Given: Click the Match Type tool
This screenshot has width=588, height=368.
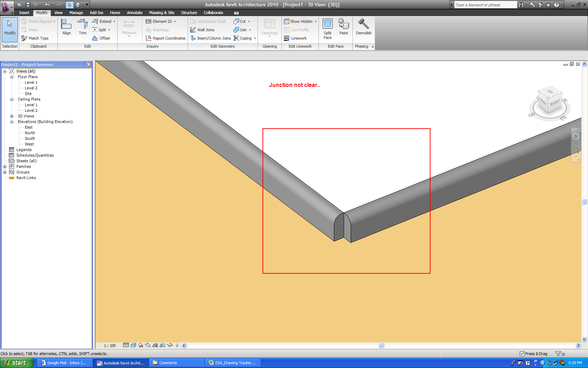Looking at the screenshot, I should [35, 38].
